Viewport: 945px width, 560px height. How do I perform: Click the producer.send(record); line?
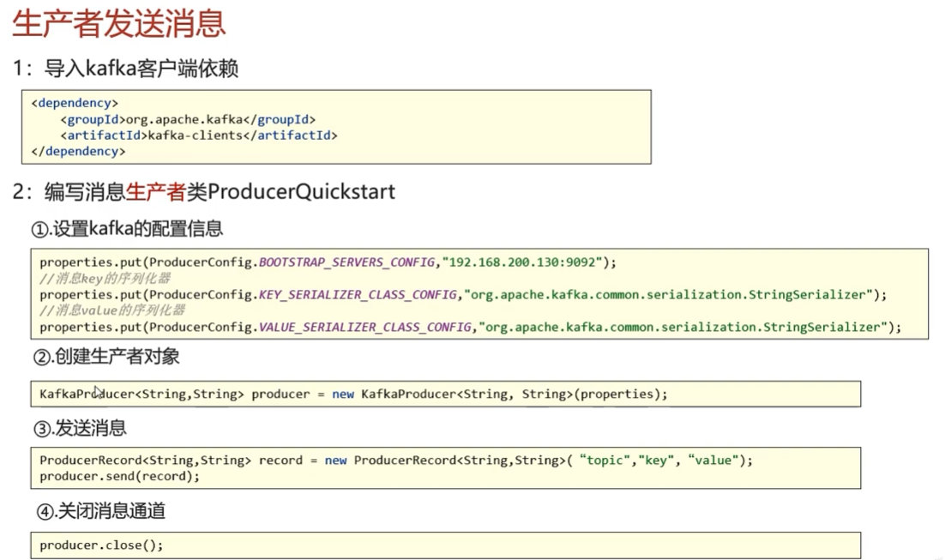pos(119,476)
